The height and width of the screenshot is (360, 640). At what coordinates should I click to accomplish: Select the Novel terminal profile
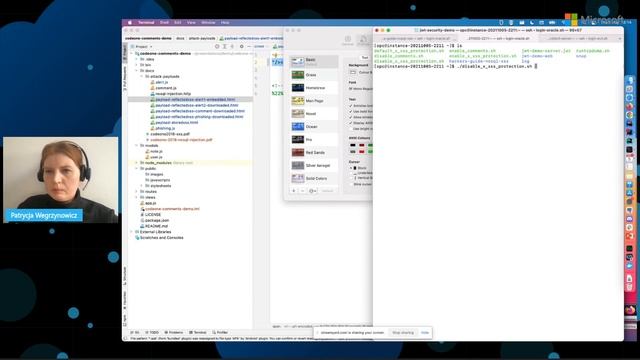[x=314, y=113]
